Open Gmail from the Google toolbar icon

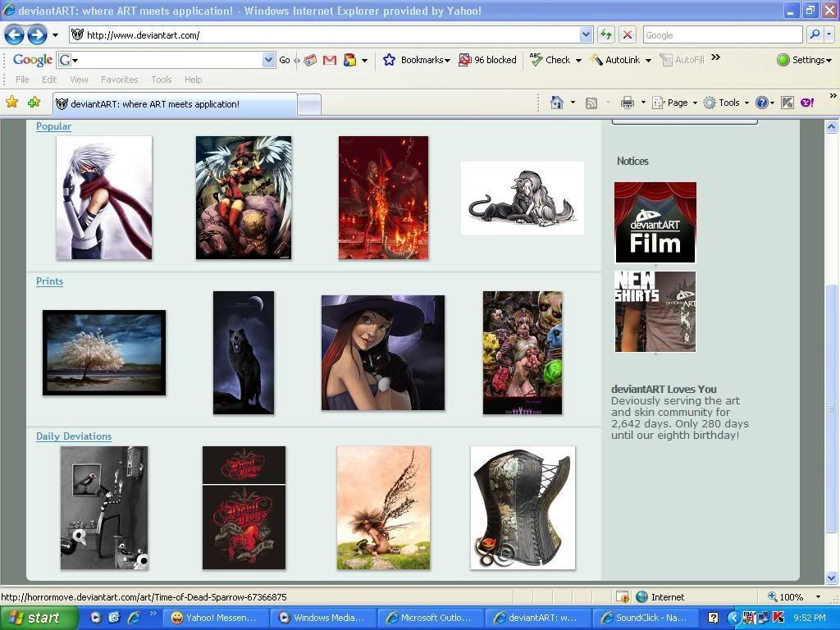330,60
